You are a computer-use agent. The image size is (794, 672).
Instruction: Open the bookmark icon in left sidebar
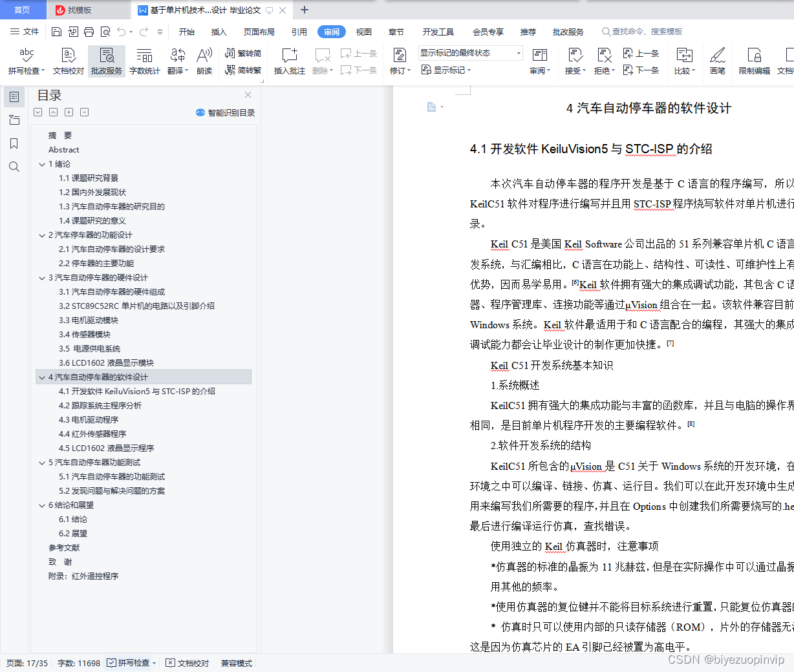point(14,143)
